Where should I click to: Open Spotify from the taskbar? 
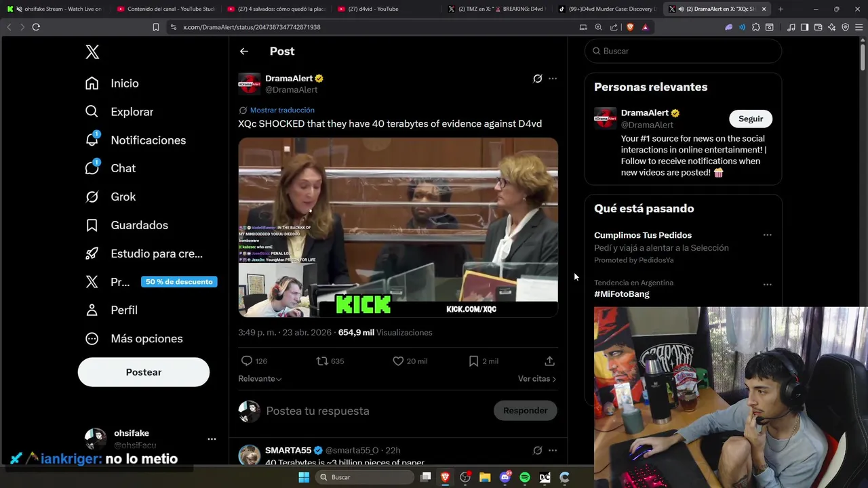point(525,477)
